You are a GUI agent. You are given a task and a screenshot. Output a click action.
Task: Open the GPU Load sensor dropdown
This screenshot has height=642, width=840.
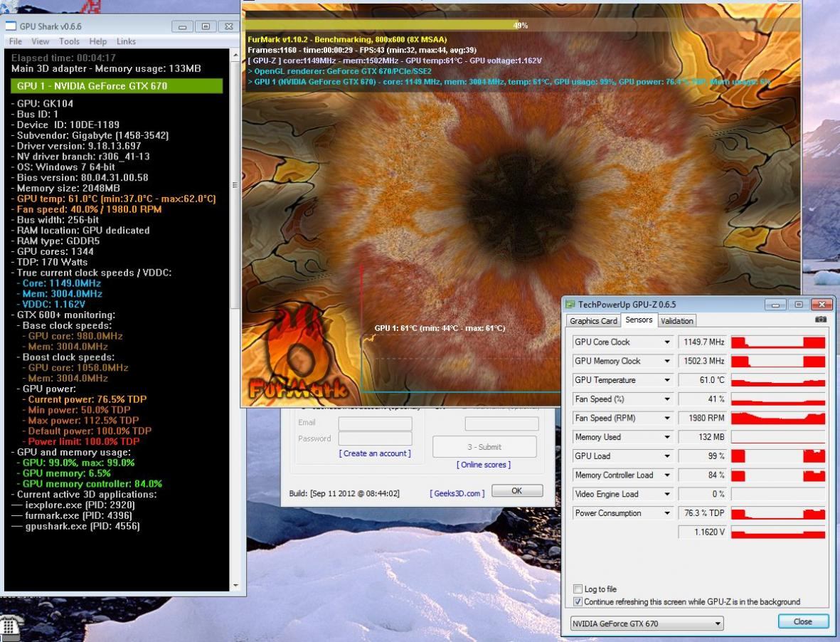pyautogui.click(x=667, y=456)
